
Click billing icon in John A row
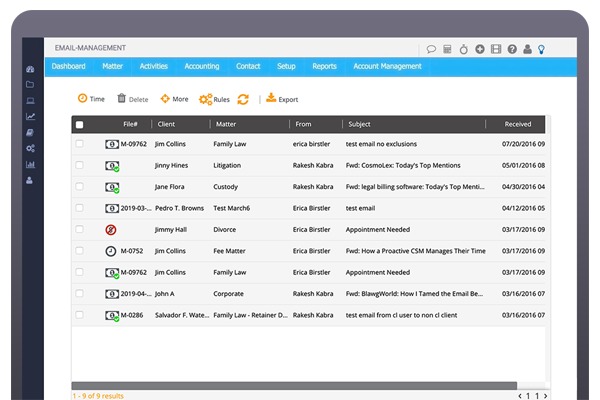click(112, 294)
